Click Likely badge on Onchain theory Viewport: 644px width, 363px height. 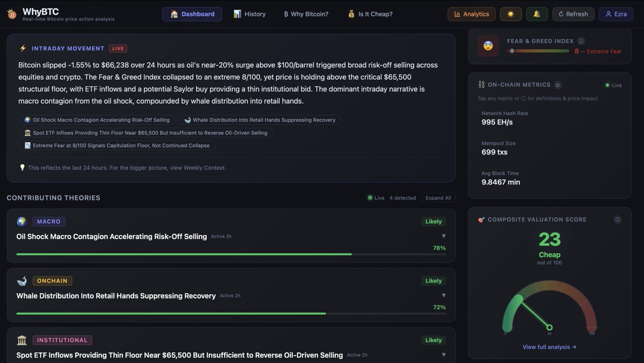click(434, 281)
